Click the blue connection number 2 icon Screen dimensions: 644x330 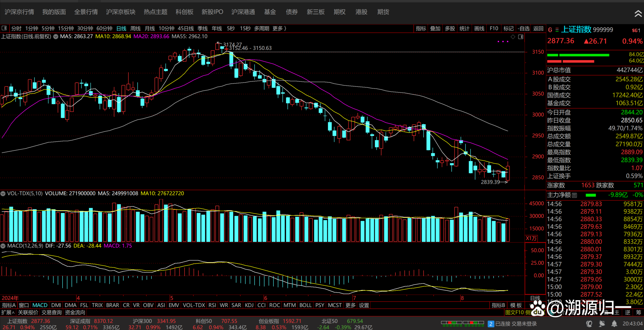coord(491,324)
